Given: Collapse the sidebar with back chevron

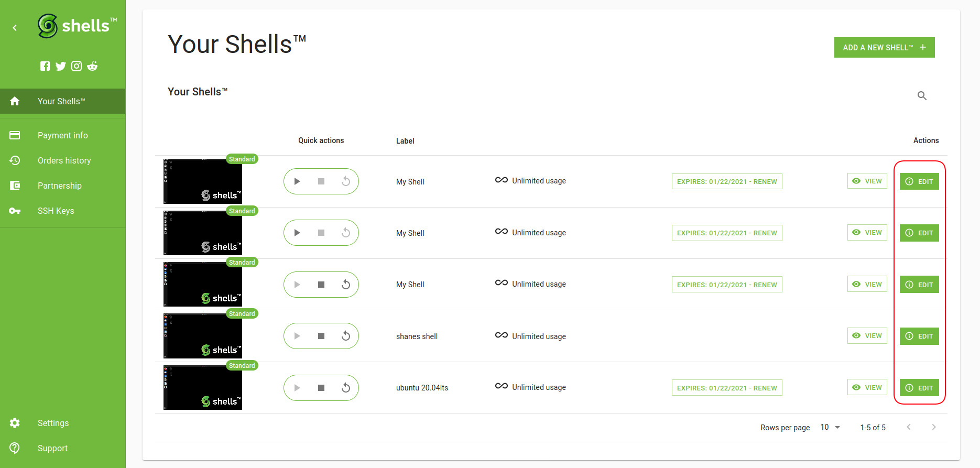Looking at the screenshot, I should tap(15, 28).
